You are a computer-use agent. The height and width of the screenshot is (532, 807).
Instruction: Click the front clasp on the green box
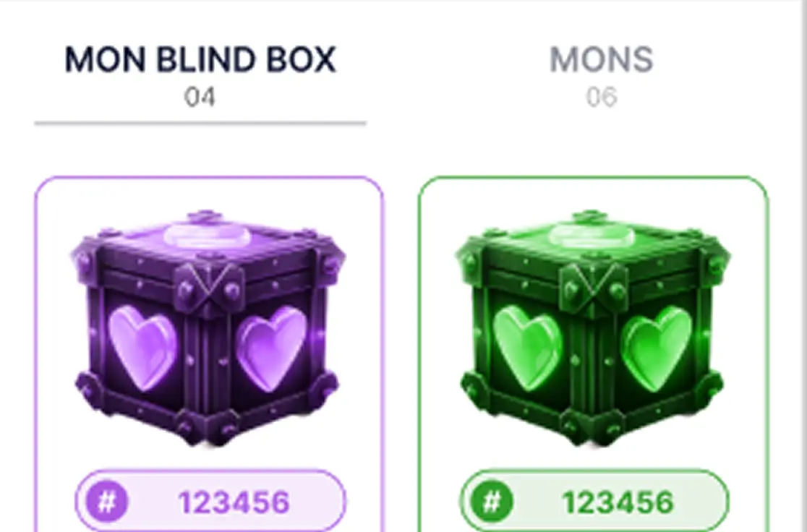593,287
